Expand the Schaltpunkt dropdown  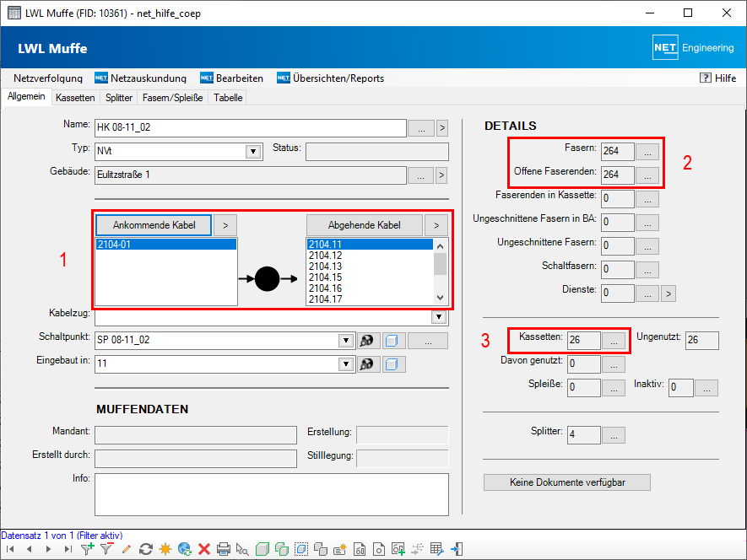(x=345, y=341)
